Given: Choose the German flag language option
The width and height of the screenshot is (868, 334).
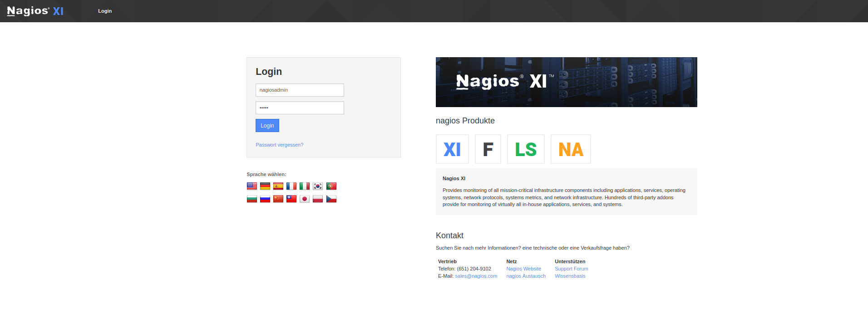Looking at the screenshot, I should [x=265, y=186].
